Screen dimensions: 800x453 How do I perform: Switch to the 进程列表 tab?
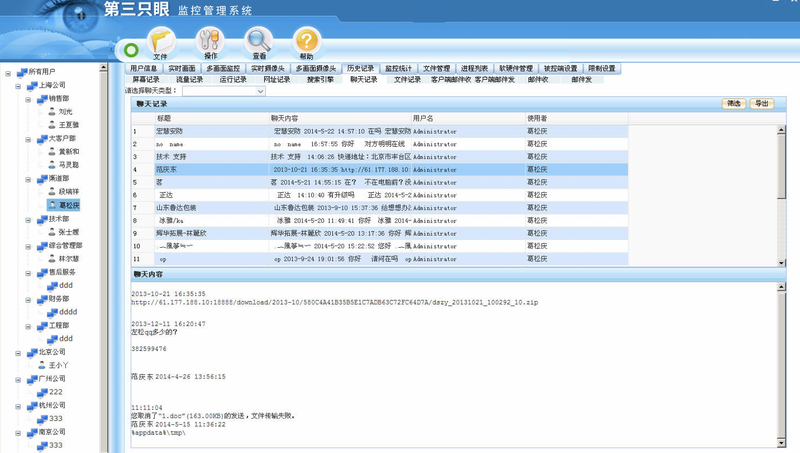coord(474,68)
